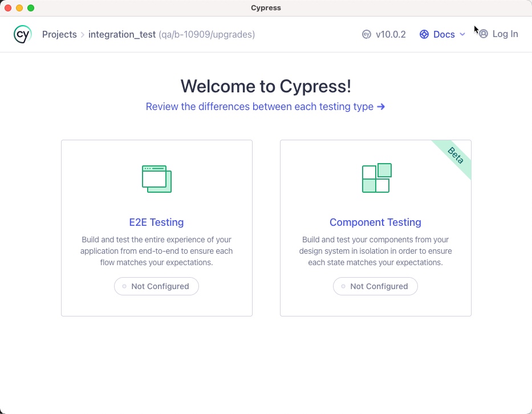Click the status dot in E2E Not Configured
This screenshot has height=414, width=532.
[124, 286]
